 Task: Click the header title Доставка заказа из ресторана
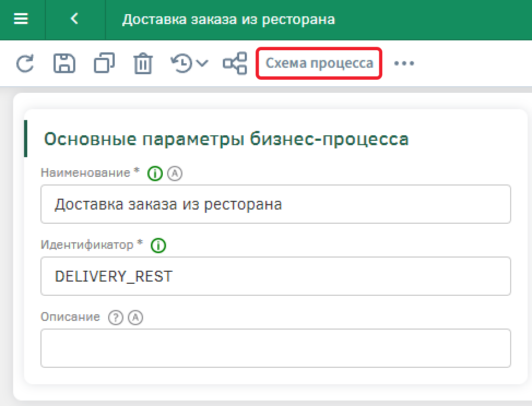click(228, 20)
